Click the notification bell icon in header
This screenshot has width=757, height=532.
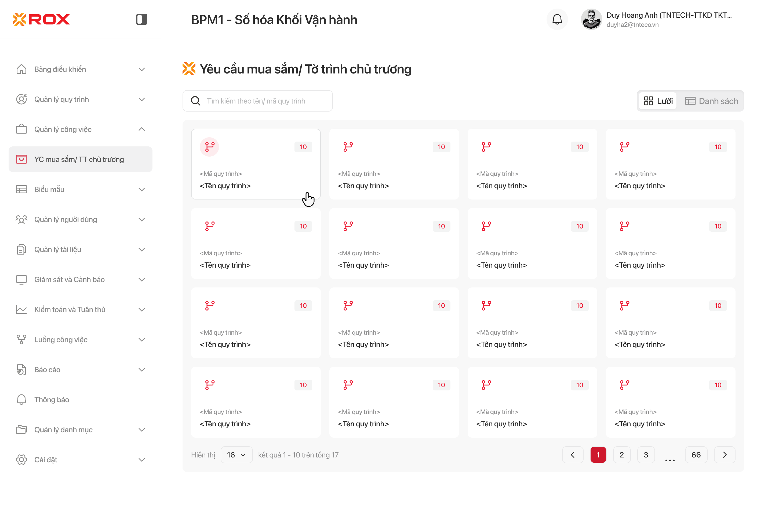[557, 19]
